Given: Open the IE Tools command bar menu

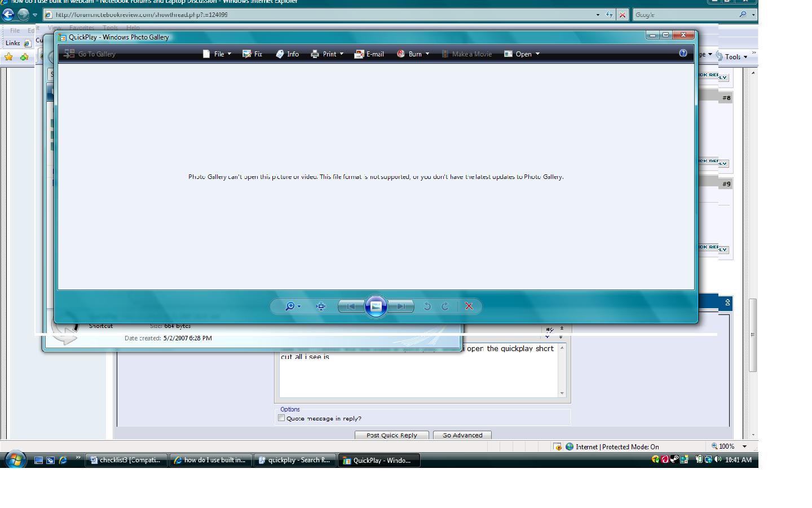Looking at the screenshot, I should point(732,56).
